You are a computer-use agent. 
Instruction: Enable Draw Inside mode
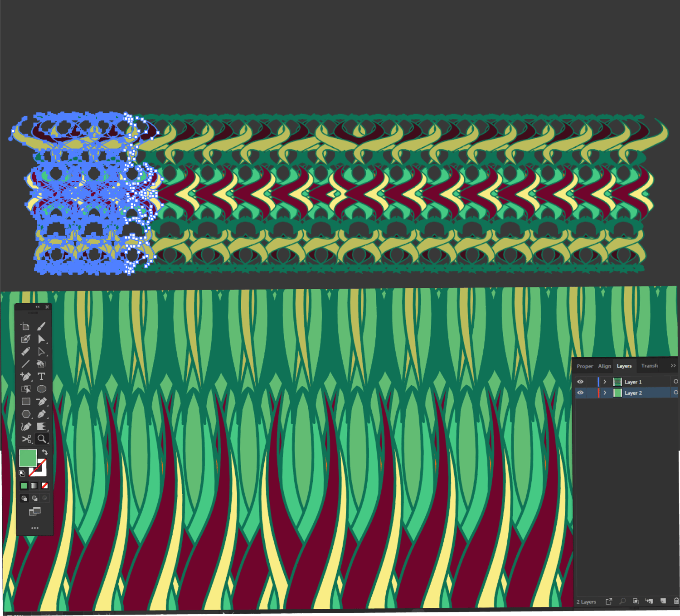[45, 498]
